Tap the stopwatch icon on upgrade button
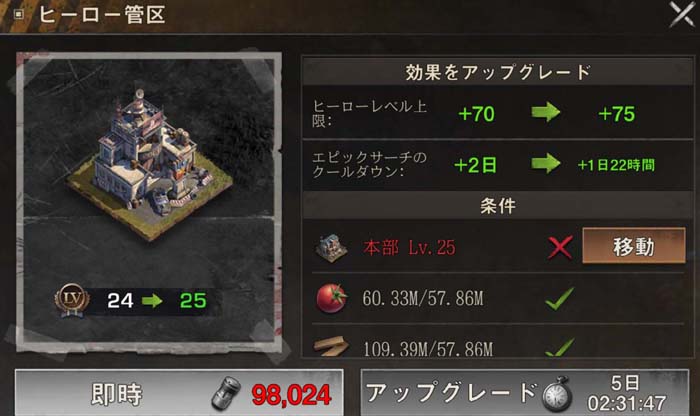 click(557, 394)
